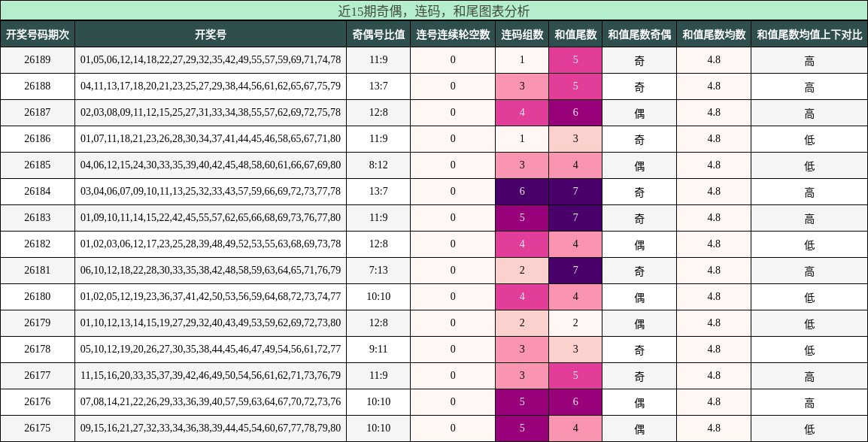The width and height of the screenshot is (868, 442).
Task: Select the draw numbers starting 02,03,08,09,11
Action: point(211,112)
